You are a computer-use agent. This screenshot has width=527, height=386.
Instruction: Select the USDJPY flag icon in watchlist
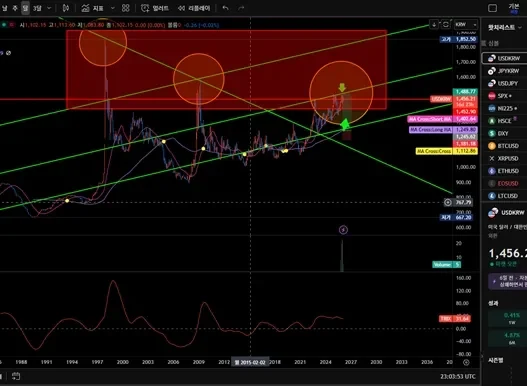coord(492,83)
